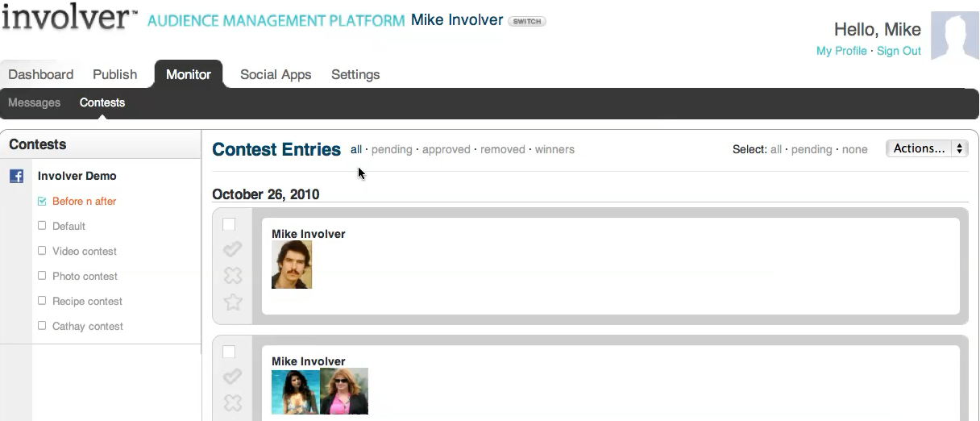Click the Contest Entries heading

276,149
